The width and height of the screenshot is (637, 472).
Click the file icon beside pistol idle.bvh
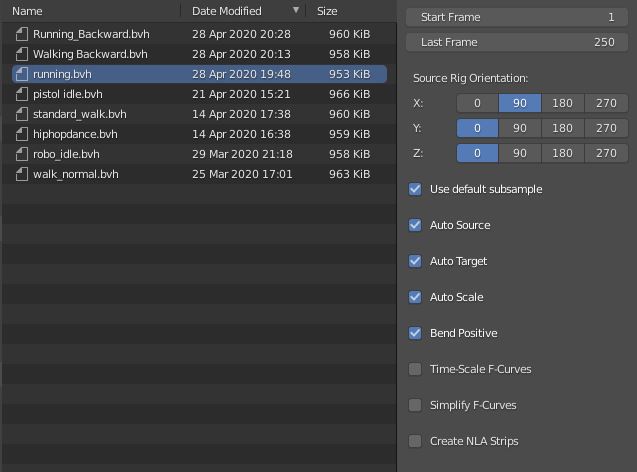[x=22, y=94]
